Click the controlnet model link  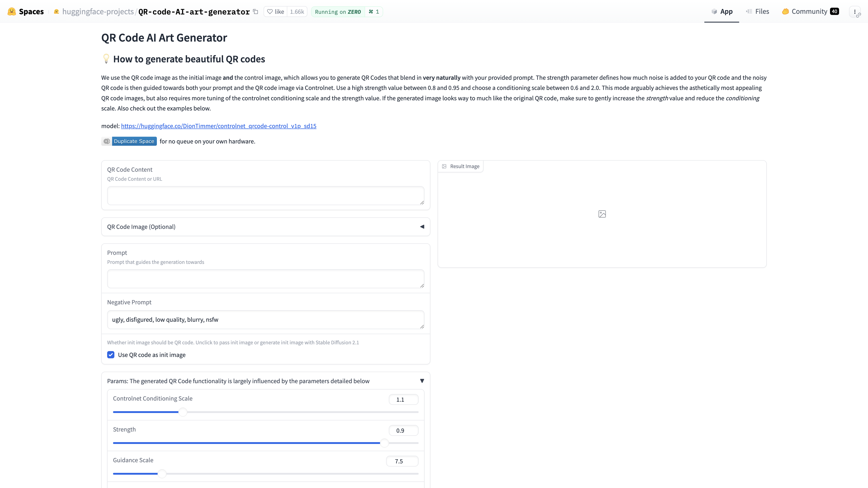[x=218, y=126]
